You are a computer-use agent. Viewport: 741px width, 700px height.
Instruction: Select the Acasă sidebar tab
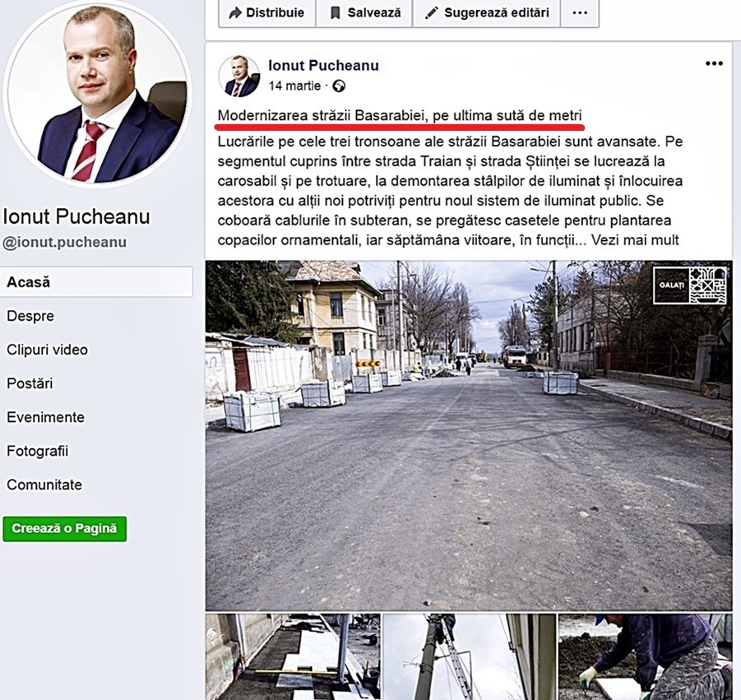[x=96, y=282]
